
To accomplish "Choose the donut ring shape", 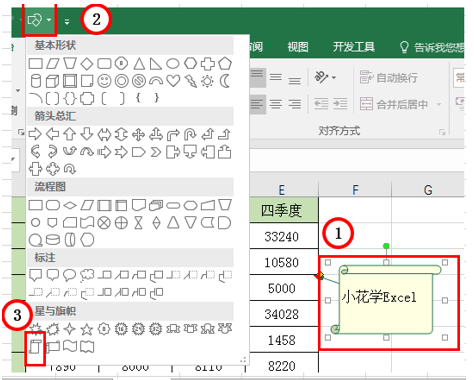I will pos(122,81).
